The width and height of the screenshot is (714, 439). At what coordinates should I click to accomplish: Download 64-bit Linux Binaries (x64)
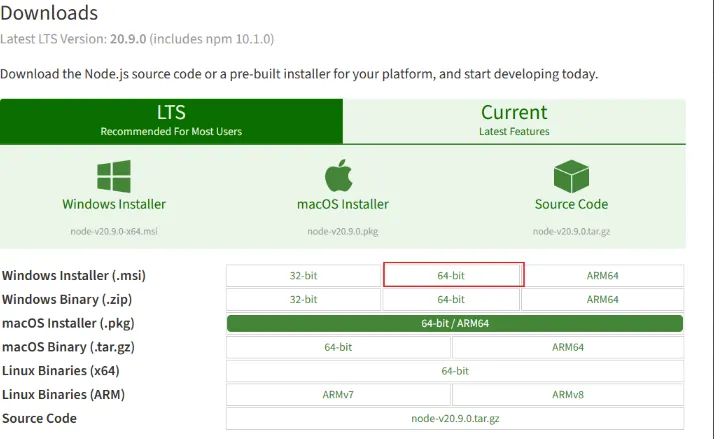(x=455, y=371)
